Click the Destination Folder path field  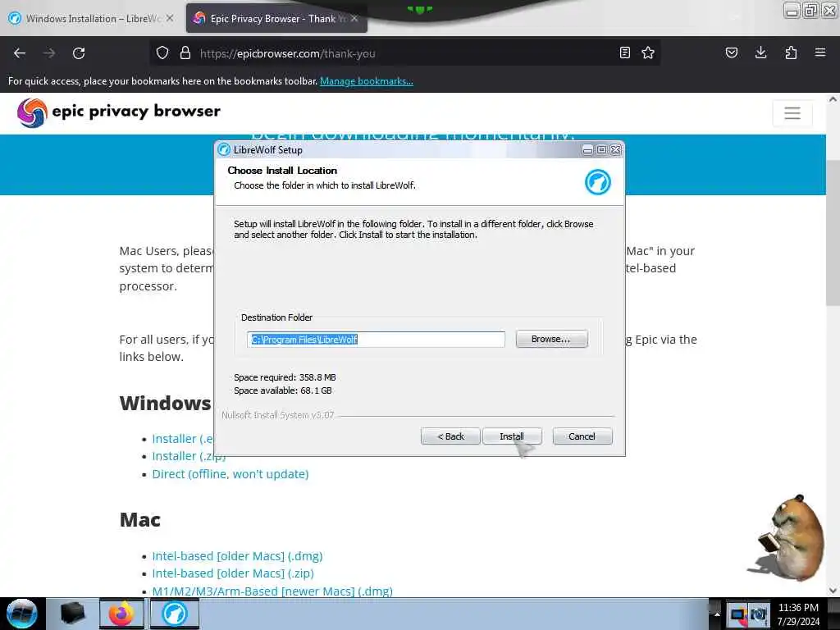point(376,339)
